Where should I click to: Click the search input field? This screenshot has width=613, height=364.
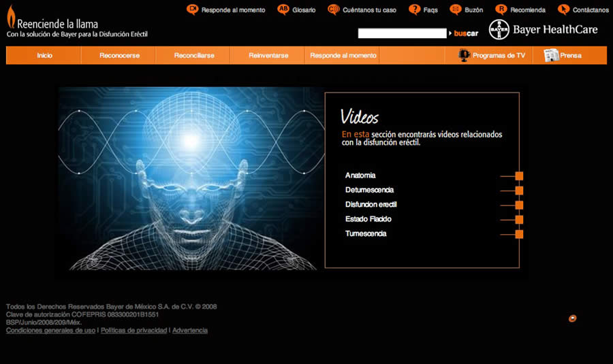[x=403, y=33]
